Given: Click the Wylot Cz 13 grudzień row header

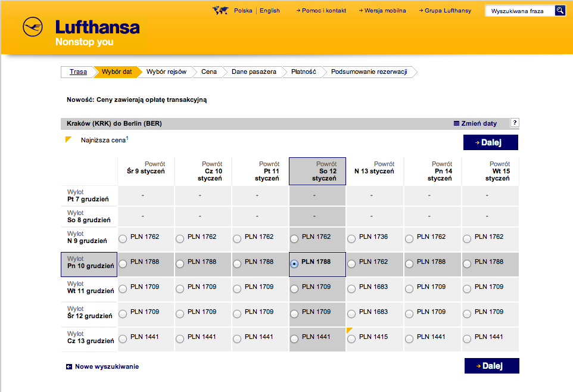Looking at the screenshot, I should click(x=89, y=340).
